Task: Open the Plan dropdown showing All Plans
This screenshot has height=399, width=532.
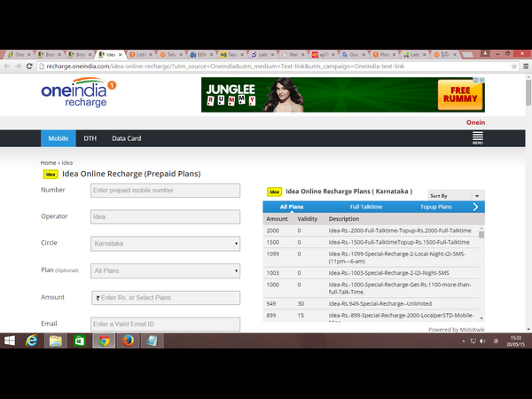Action: tap(166, 270)
